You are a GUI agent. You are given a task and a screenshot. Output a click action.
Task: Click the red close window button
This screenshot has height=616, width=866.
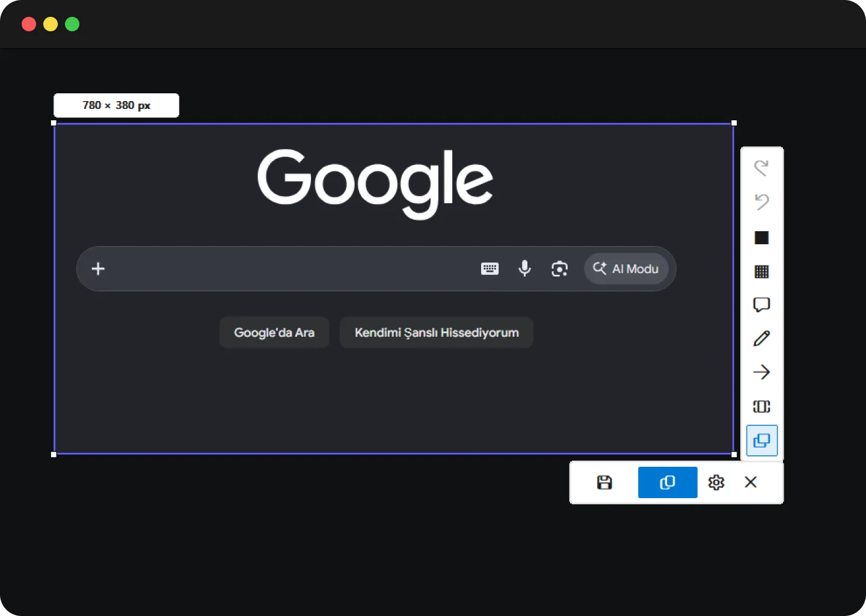tap(29, 24)
